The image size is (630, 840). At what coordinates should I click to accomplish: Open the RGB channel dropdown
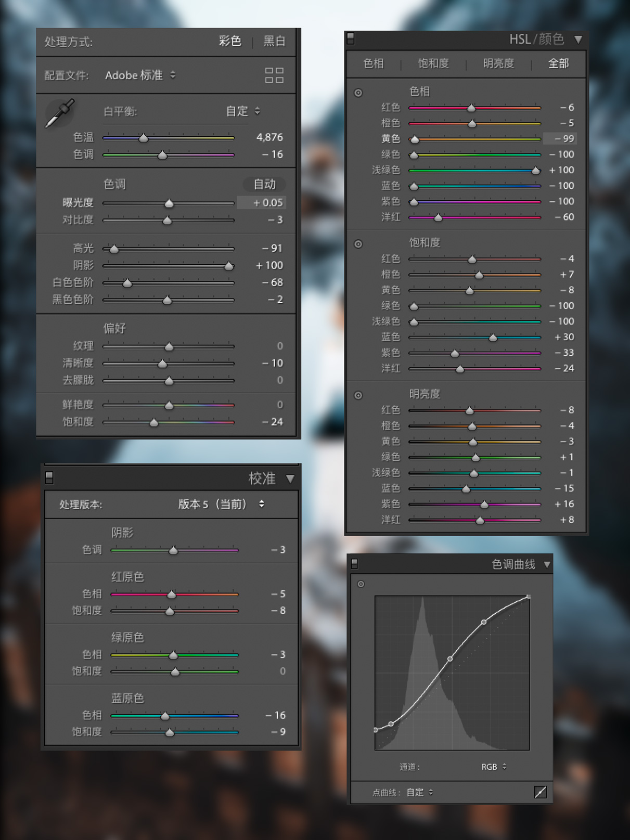point(493,767)
